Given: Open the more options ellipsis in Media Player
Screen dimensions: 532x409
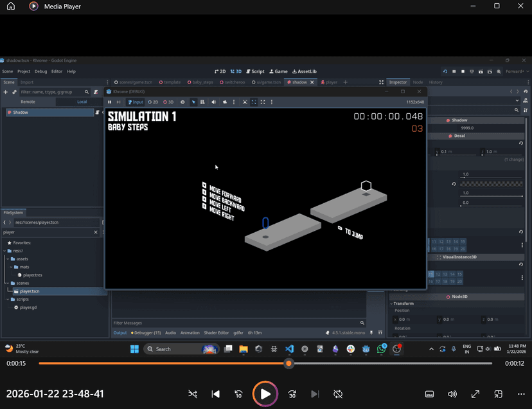Looking at the screenshot, I should [x=521, y=394].
